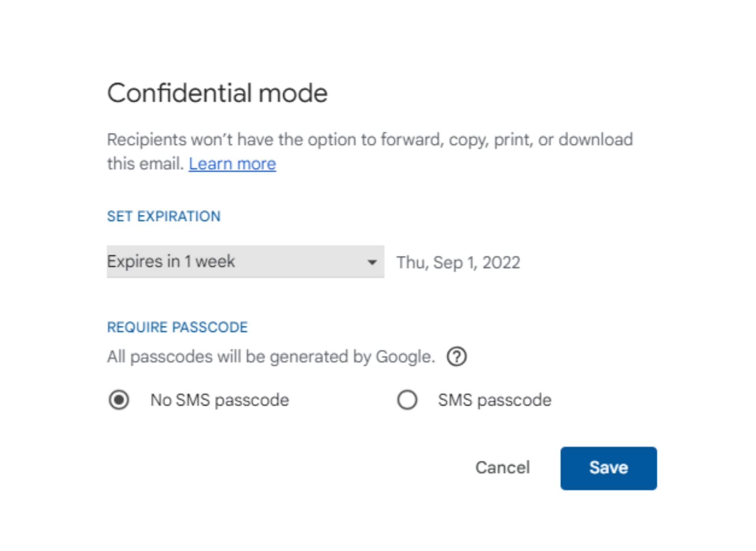This screenshot has width=756, height=551.
Task: Click the "Confidential mode" dialog title
Action: [x=217, y=93]
